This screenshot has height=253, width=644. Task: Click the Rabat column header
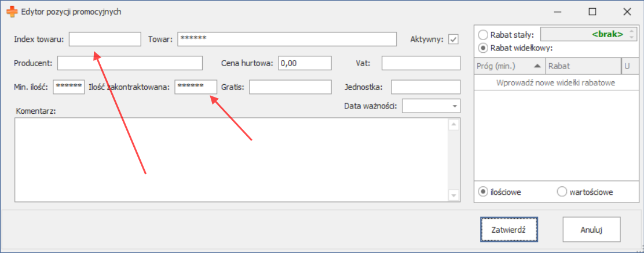coord(583,66)
